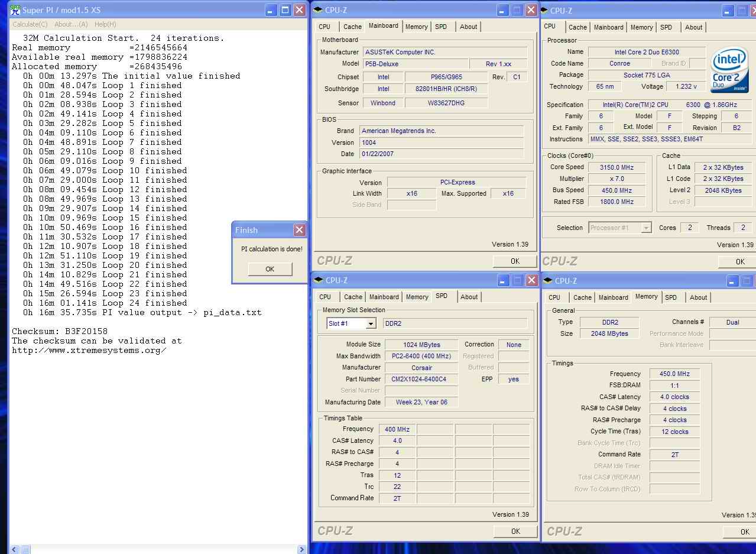Open the Slot #1 memory slot dropdown
Image resolution: width=756 pixels, height=554 pixels.
[x=371, y=323]
